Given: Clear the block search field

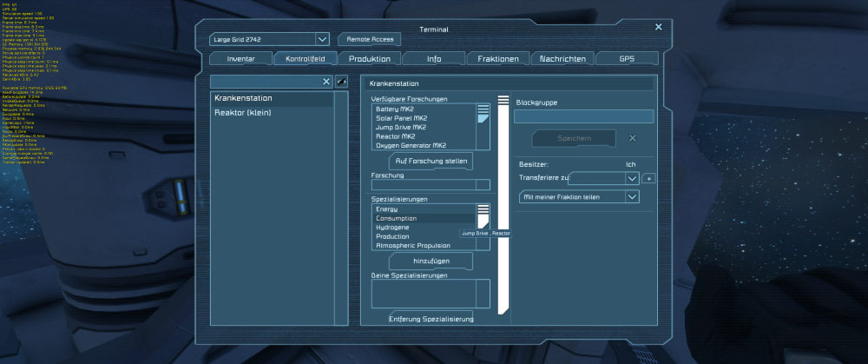Looking at the screenshot, I should [x=326, y=82].
